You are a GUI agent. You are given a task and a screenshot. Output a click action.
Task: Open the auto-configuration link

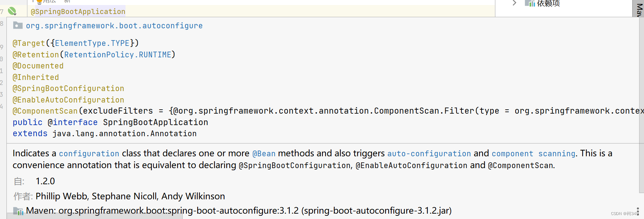tap(429, 153)
